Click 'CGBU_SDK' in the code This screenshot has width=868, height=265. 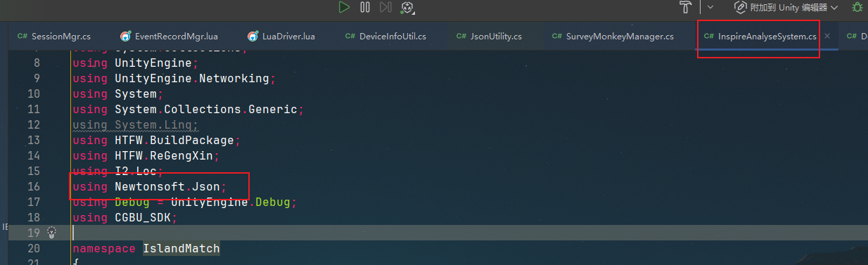point(143,217)
